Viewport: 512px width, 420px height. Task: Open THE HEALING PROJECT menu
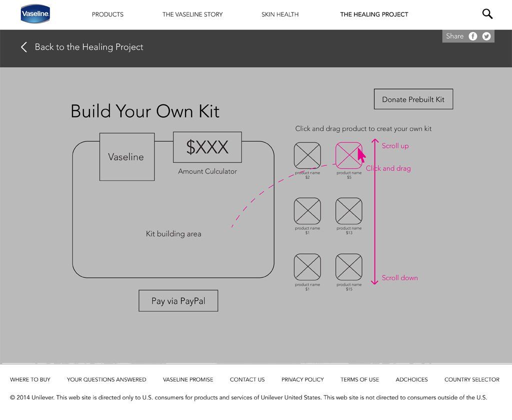pyautogui.click(x=374, y=14)
